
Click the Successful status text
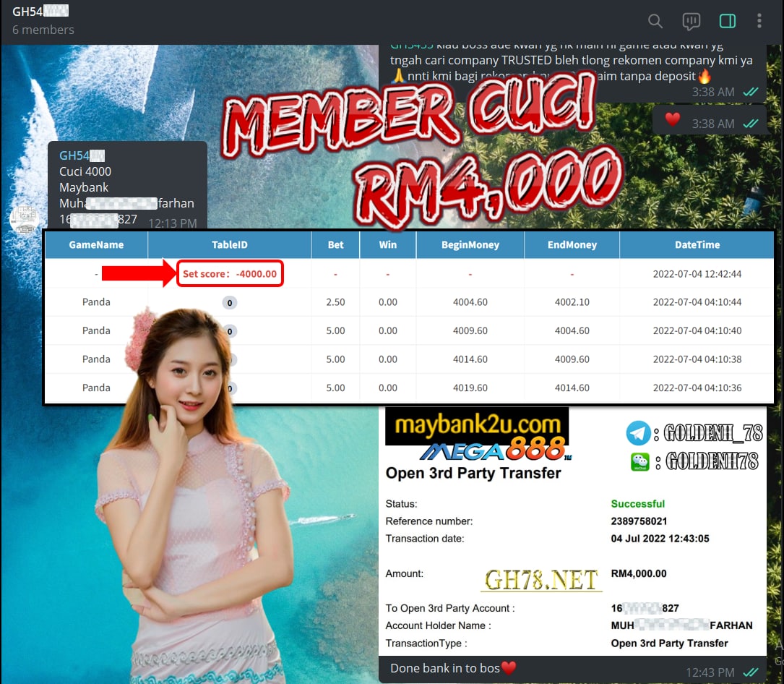pos(637,504)
